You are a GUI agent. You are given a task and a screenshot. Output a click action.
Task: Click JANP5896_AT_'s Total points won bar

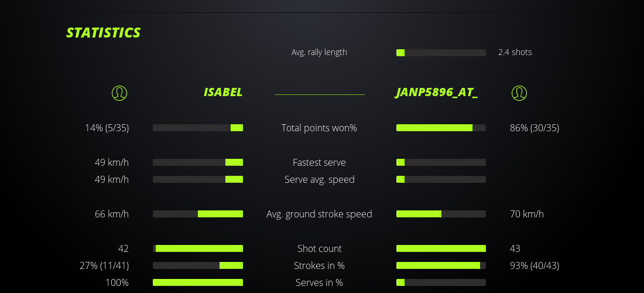point(441,128)
